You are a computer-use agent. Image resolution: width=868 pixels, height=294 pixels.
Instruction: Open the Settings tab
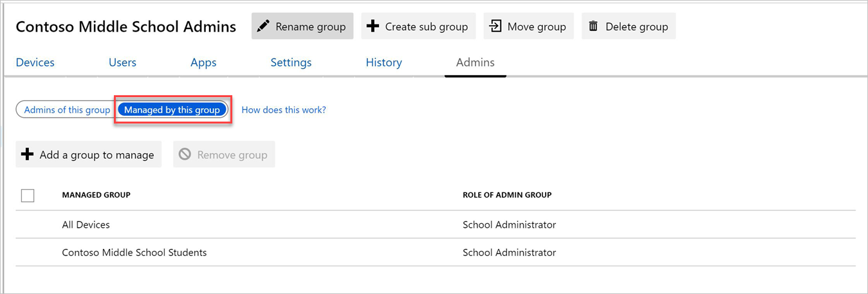click(x=291, y=62)
